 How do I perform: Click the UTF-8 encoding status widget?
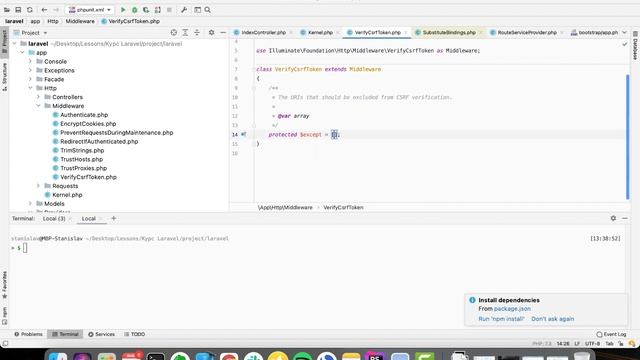tap(592, 344)
